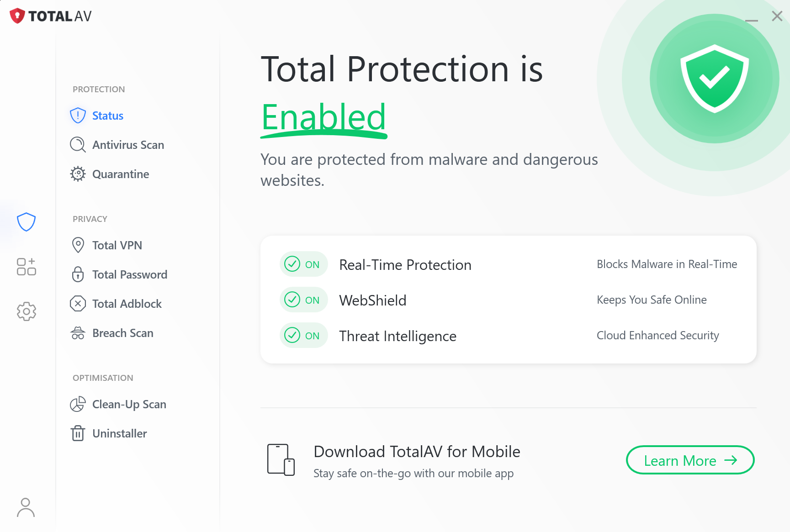Open Total Password from the sidebar

[x=130, y=274]
